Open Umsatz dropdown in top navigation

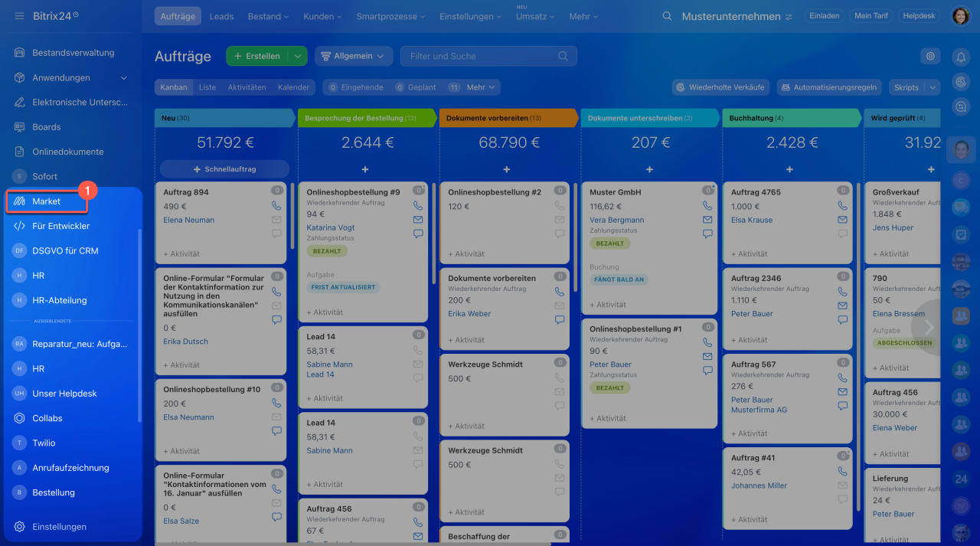[535, 16]
